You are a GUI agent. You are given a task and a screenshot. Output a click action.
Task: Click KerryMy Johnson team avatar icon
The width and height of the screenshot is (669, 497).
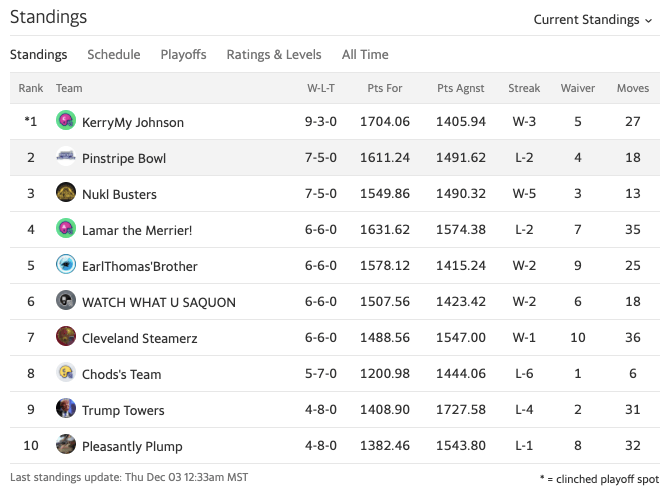[66, 121]
